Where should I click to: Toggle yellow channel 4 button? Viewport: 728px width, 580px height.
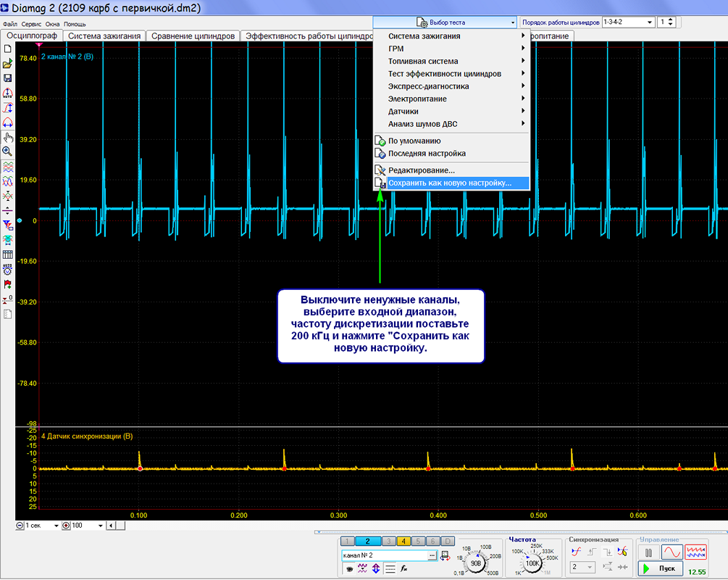point(403,541)
